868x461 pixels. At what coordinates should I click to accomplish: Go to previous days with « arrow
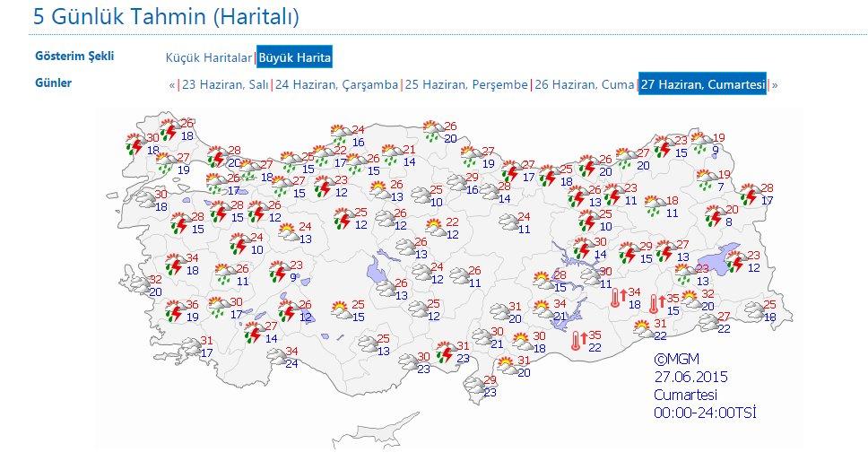pos(172,85)
